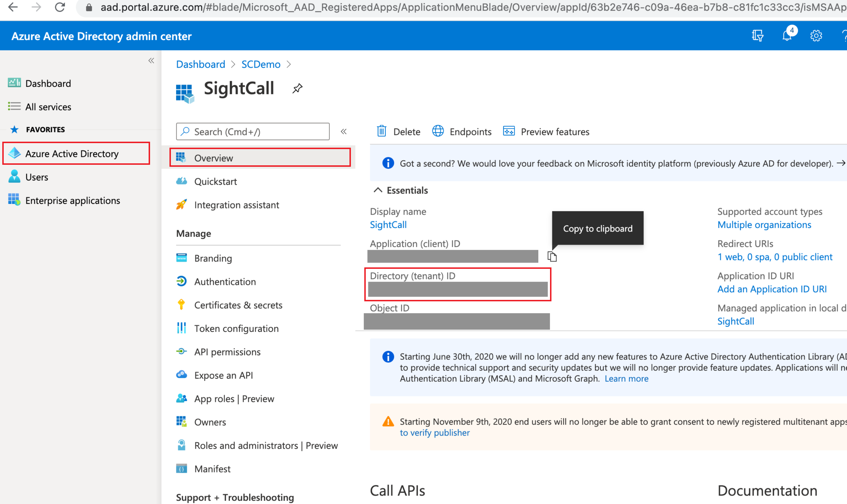Collapse the Essentials section
Image resolution: width=847 pixels, height=504 pixels.
pyautogui.click(x=378, y=190)
